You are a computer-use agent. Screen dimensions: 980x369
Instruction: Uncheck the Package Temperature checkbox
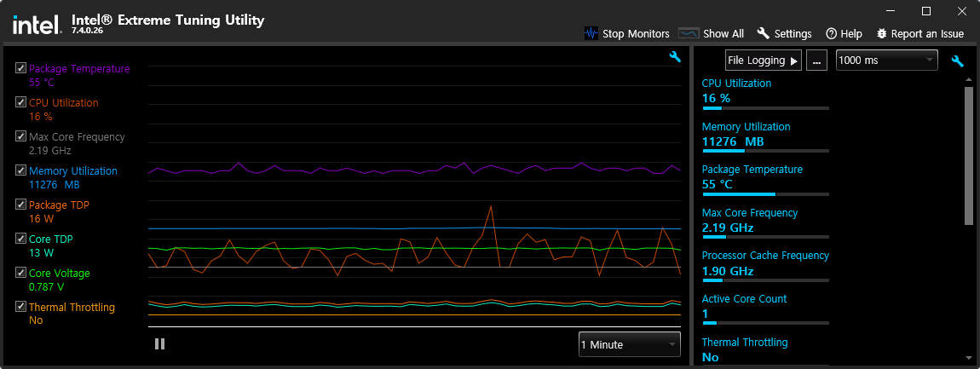(x=20, y=68)
